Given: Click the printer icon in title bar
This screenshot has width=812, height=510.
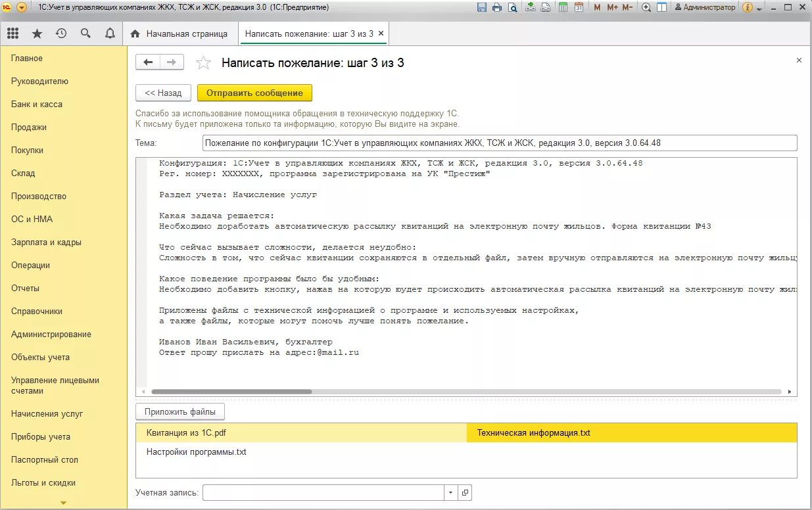Looking at the screenshot, I should 496,7.
